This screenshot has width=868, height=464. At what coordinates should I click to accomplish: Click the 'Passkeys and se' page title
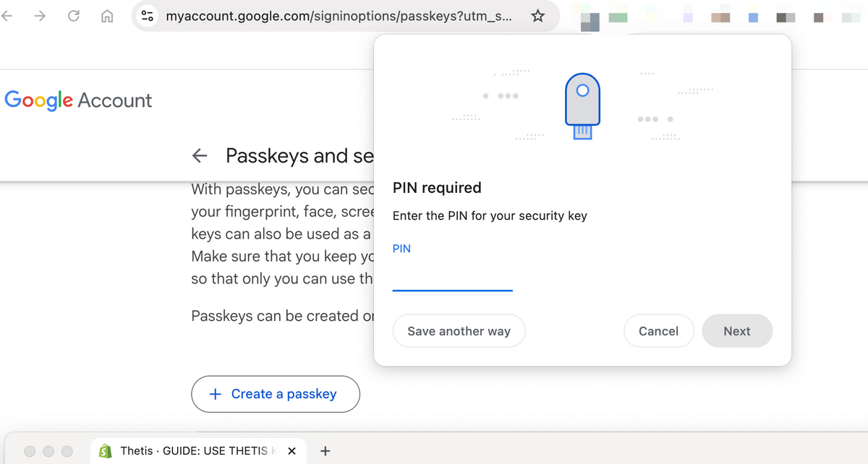(299, 155)
